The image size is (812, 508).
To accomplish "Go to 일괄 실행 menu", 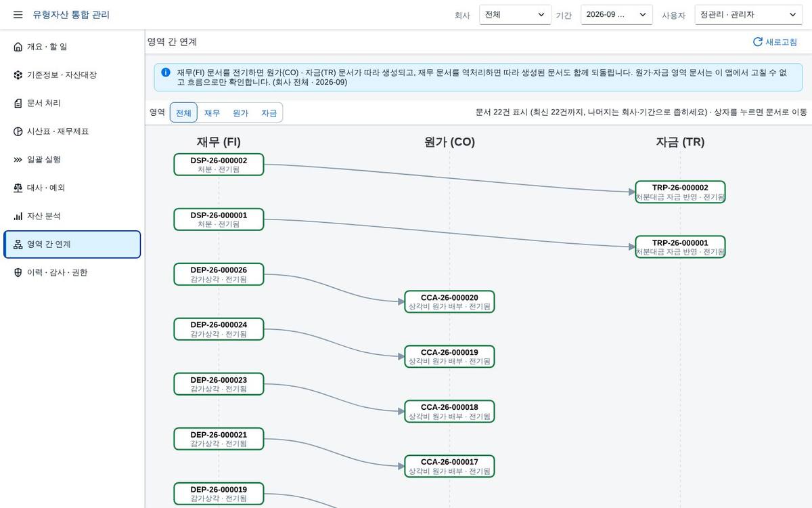I will coord(72,160).
